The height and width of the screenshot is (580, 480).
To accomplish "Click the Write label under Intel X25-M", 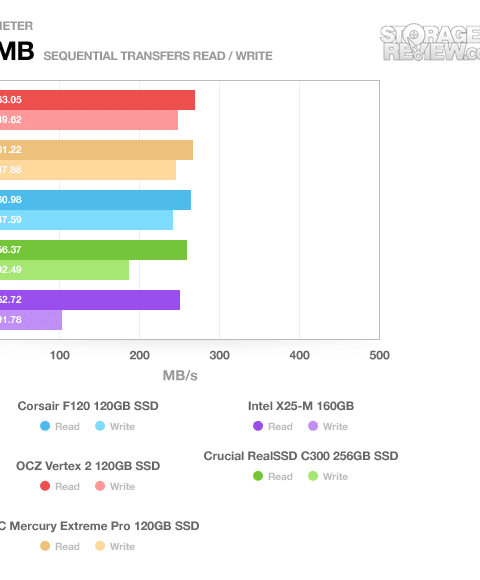I will (x=335, y=426).
